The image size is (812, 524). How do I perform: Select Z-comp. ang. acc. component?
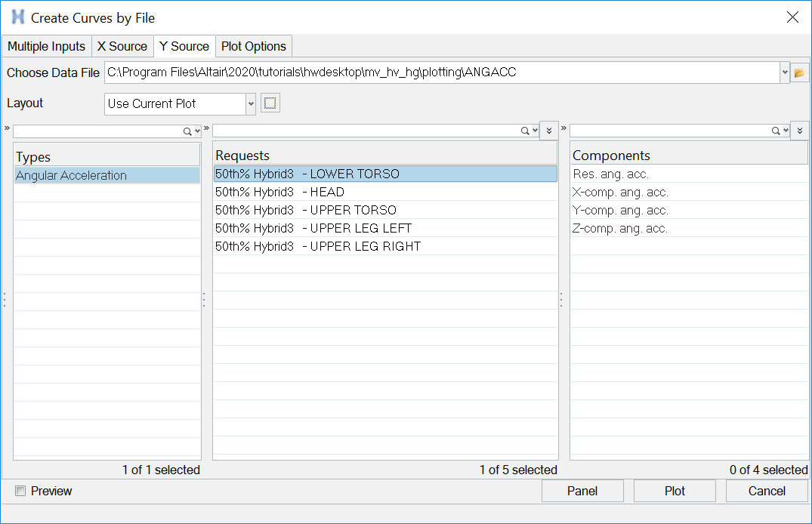[690, 228]
